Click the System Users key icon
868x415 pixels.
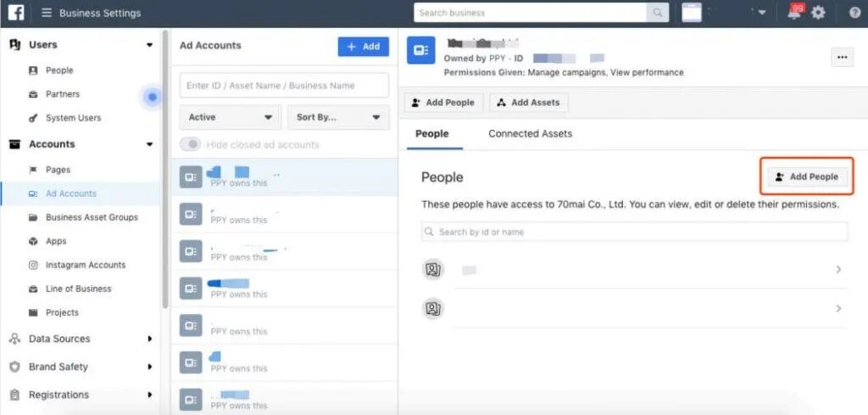pos(33,118)
